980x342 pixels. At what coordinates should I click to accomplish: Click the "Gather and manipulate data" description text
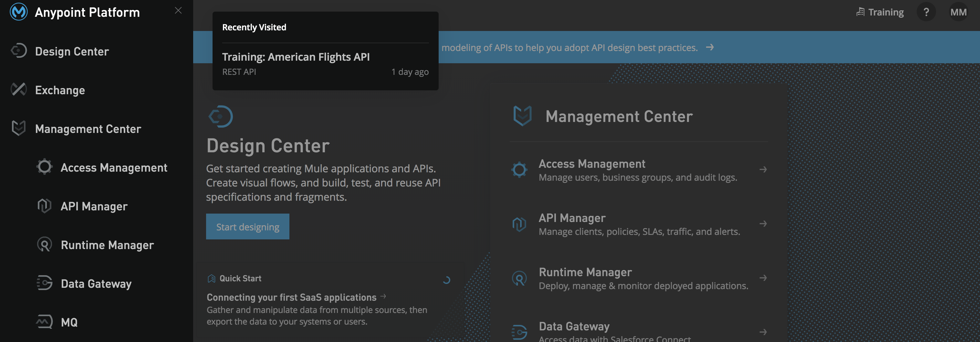pos(317,316)
